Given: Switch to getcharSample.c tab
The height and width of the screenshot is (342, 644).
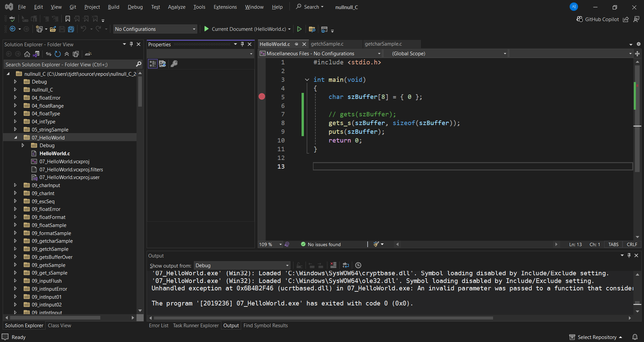Looking at the screenshot, I should [x=383, y=44].
